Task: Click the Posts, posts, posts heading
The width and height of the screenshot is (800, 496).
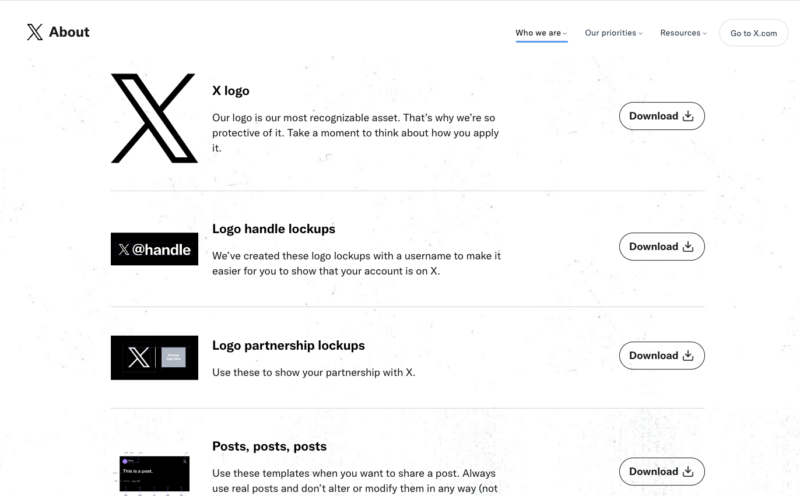Action: click(269, 446)
